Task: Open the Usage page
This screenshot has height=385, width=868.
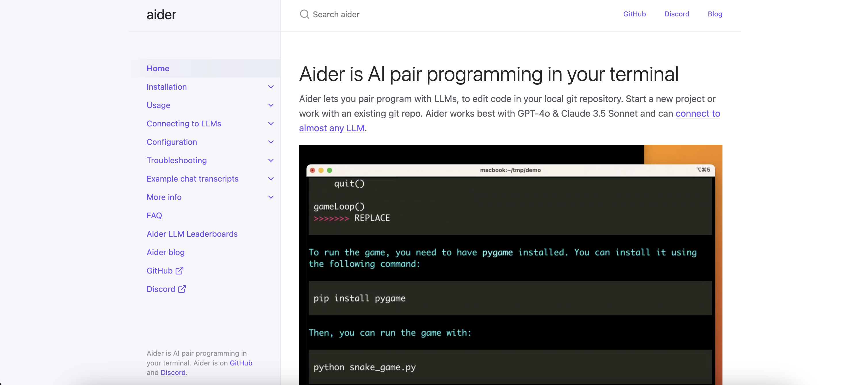Action: point(158,105)
